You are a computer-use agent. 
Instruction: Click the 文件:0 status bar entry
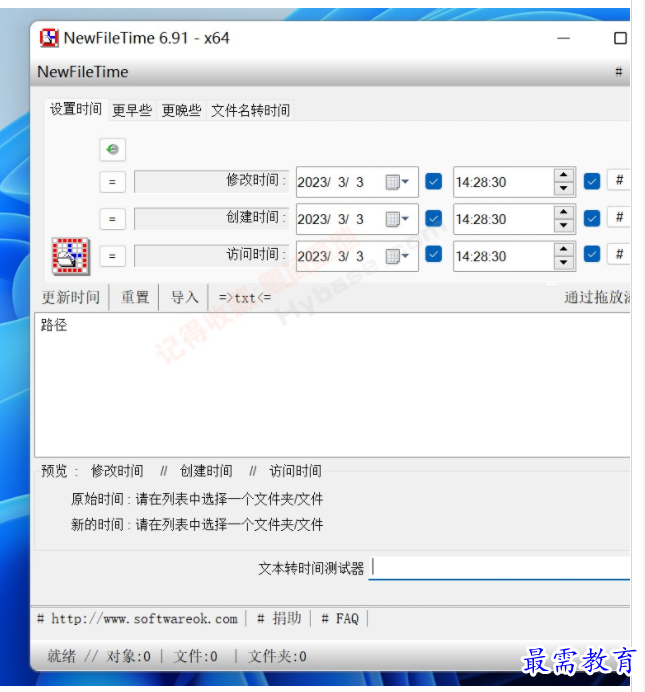click(x=195, y=656)
